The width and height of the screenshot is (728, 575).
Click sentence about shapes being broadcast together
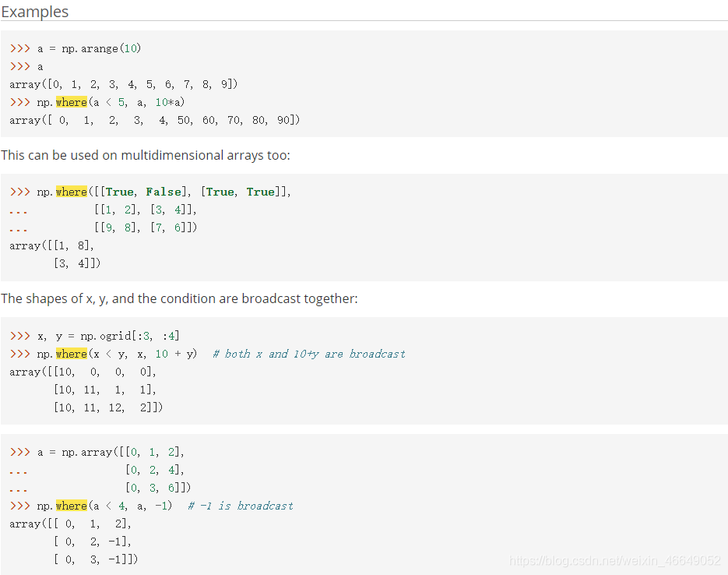(x=179, y=298)
